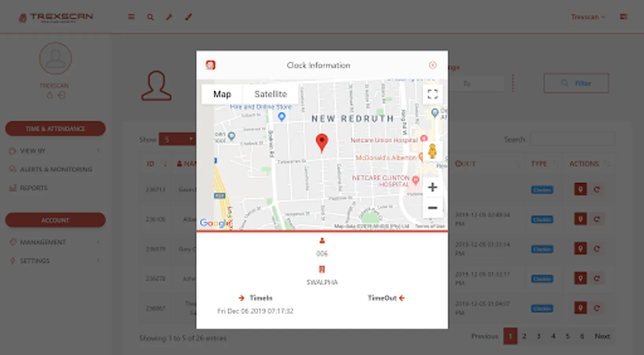The width and height of the screenshot is (644, 355).
Task: Click the refresh icon for row 236078
Action: [x=597, y=278]
